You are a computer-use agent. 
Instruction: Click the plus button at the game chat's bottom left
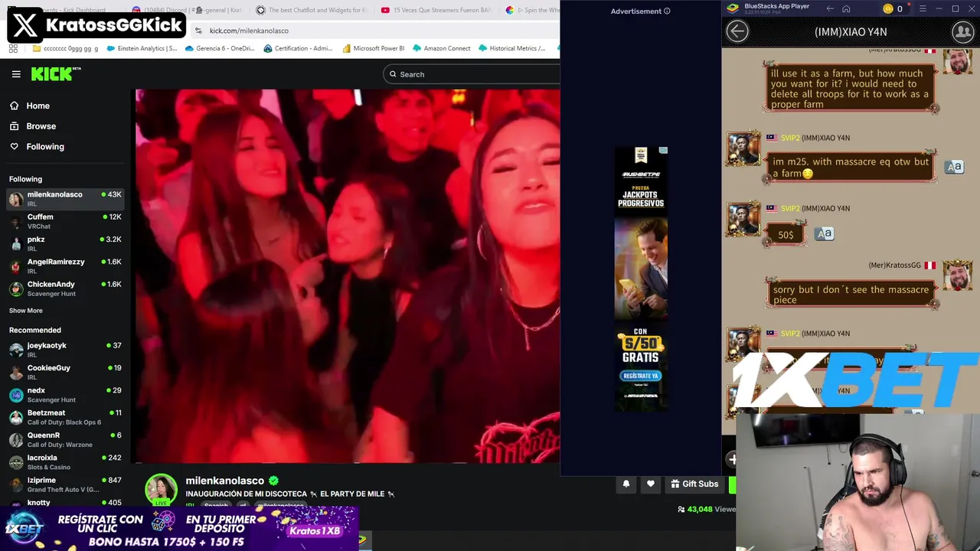pyautogui.click(x=732, y=459)
